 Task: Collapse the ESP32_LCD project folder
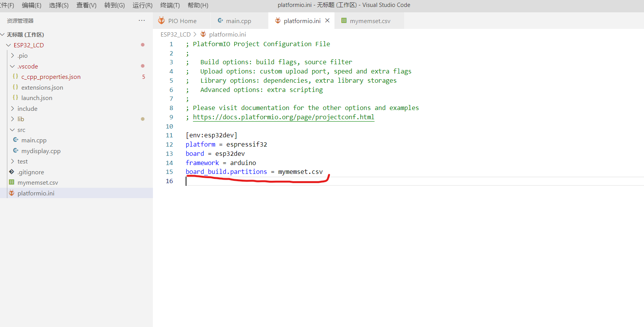8,45
